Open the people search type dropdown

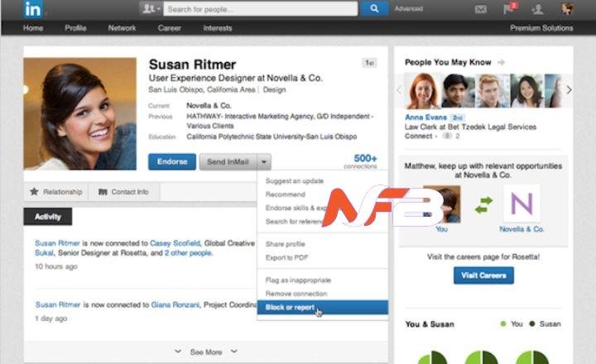(x=151, y=9)
